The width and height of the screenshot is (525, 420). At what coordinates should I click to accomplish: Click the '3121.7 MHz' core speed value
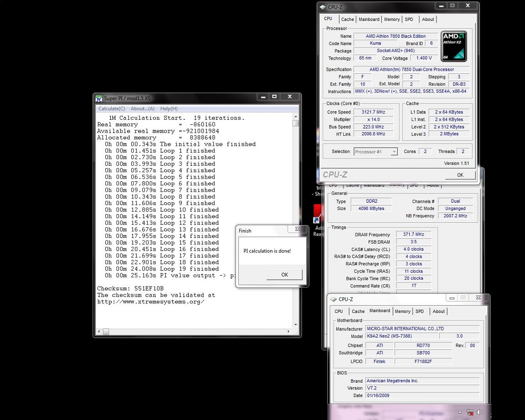(373, 112)
